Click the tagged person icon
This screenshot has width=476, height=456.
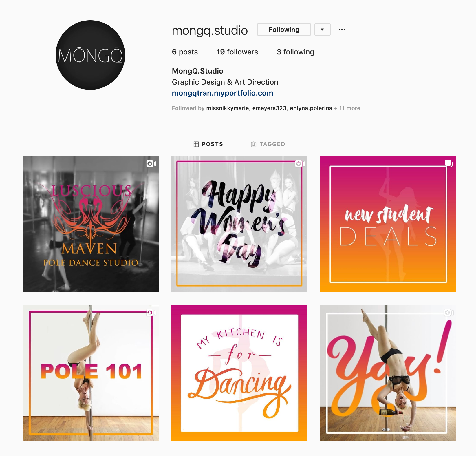(x=254, y=144)
